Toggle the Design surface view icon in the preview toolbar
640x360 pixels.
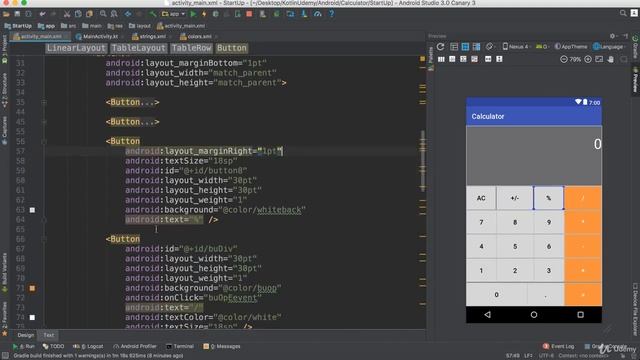[454, 47]
